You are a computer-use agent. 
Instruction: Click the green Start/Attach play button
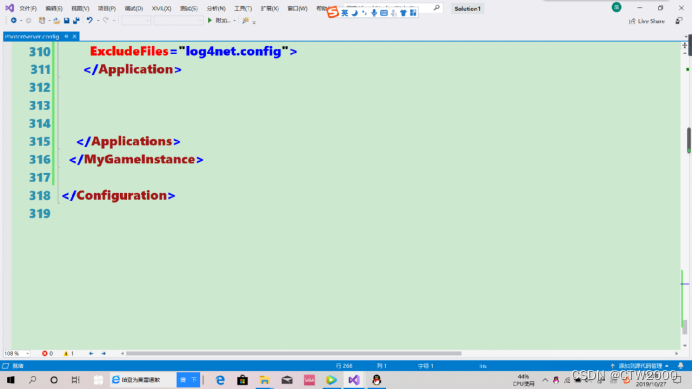[210, 20]
